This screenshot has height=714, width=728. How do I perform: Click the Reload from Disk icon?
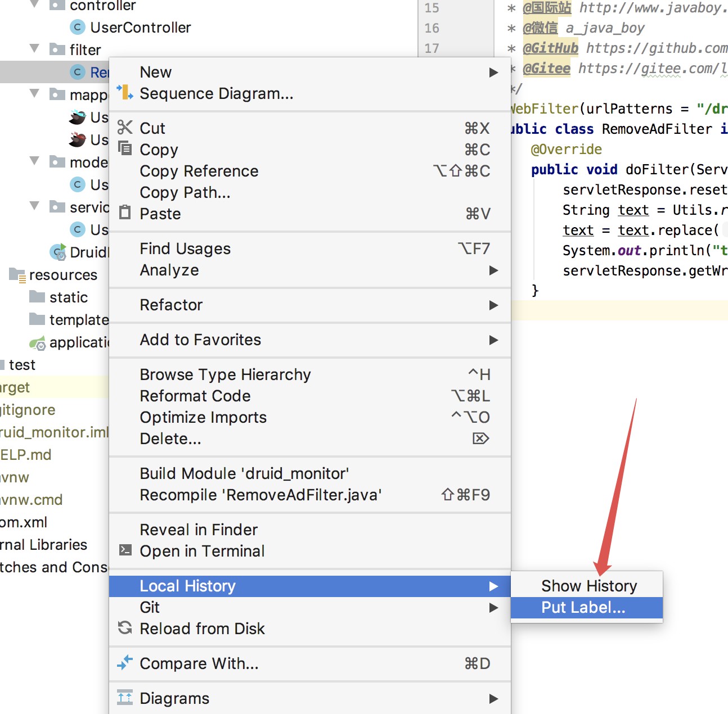pos(125,628)
